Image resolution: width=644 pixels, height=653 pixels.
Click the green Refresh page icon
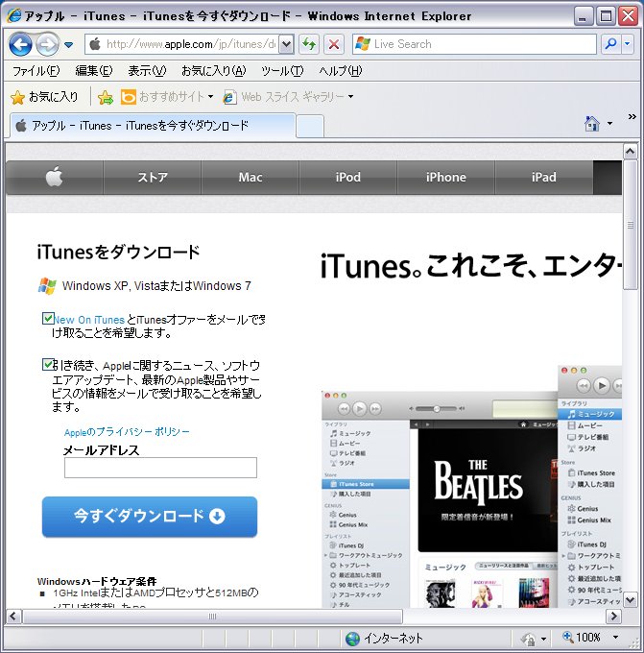pyautogui.click(x=309, y=44)
